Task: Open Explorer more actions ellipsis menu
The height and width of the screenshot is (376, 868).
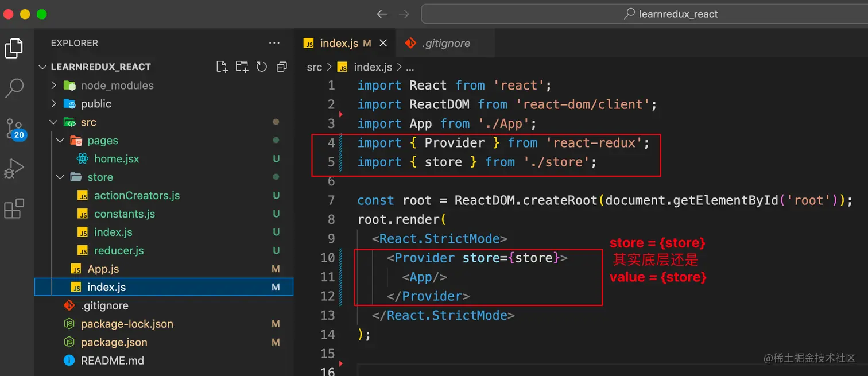Action: click(274, 43)
